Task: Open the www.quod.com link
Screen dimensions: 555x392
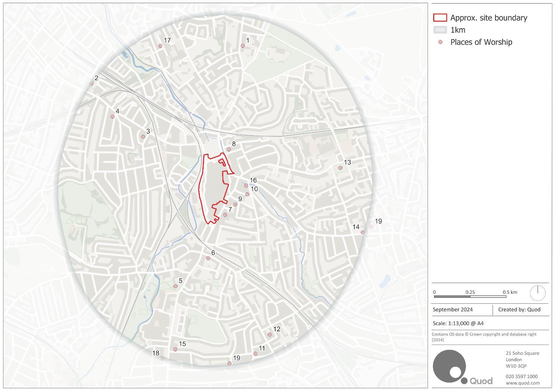Action: click(523, 383)
